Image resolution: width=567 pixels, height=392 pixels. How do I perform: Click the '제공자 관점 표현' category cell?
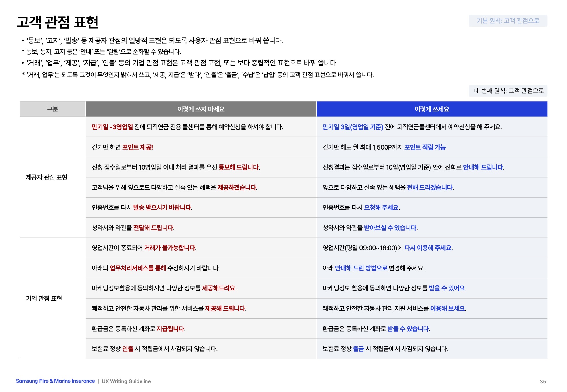[46, 177]
